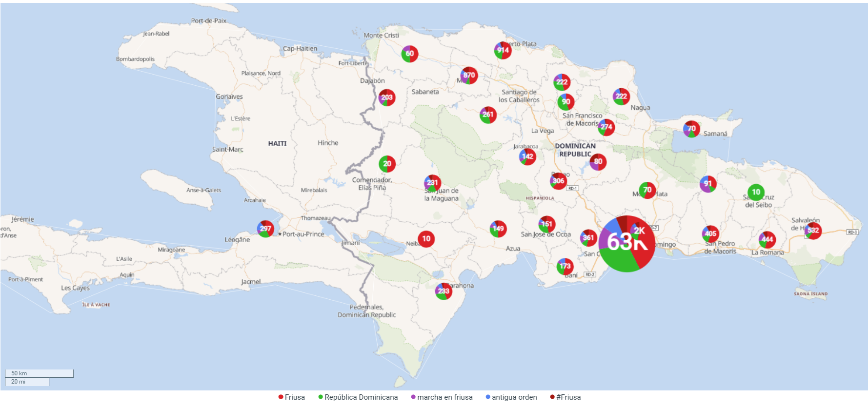Viewport: 868px width, 407px height.
Task: Open the 203 marker near Dajabón
Action: pyautogui.click(x=387, y=97)
